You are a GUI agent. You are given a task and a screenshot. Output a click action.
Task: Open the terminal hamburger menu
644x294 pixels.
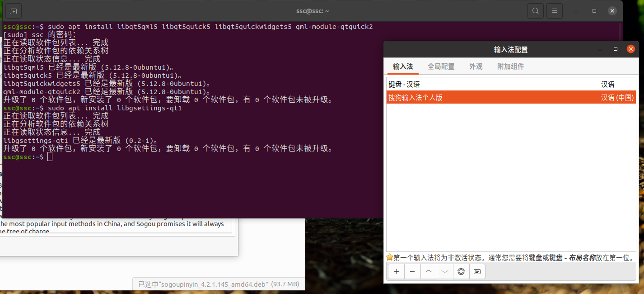554,11
